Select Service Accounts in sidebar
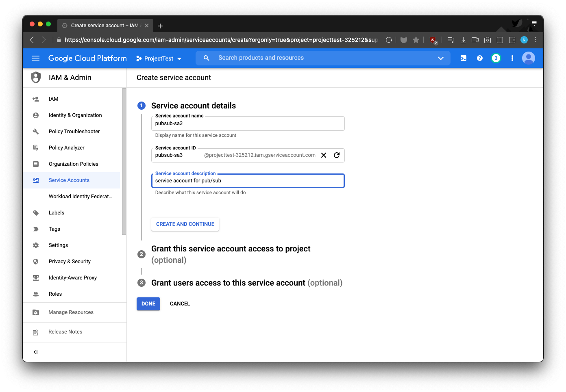 tap(72, 180)
